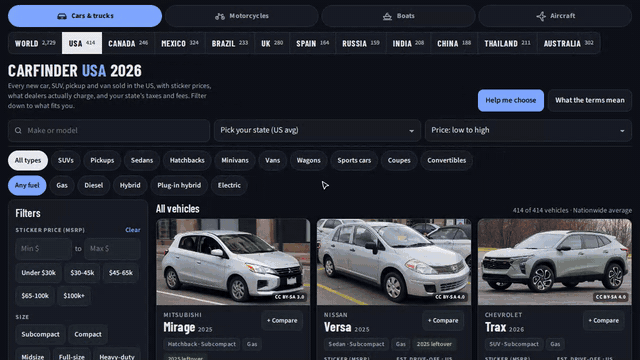Viewport: 640px width, 360px height.
Task: Open the Nissan Versa photo
Action: 394,262
